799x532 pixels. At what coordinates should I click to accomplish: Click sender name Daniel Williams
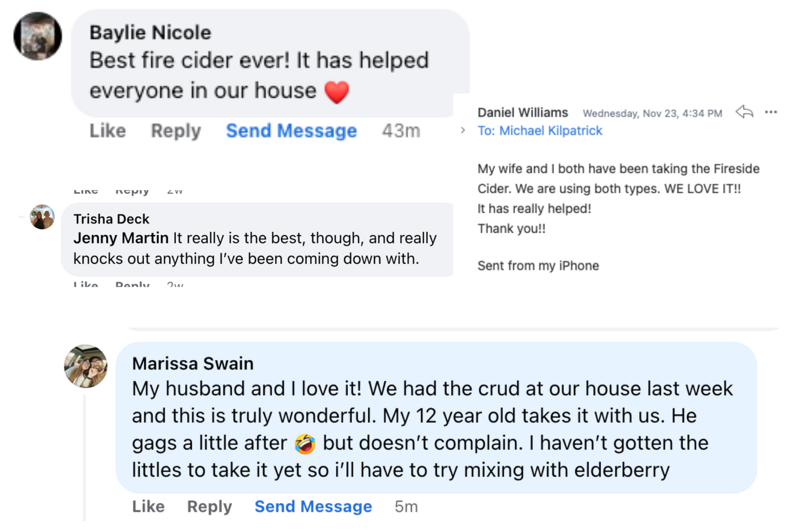coord(523,113)
